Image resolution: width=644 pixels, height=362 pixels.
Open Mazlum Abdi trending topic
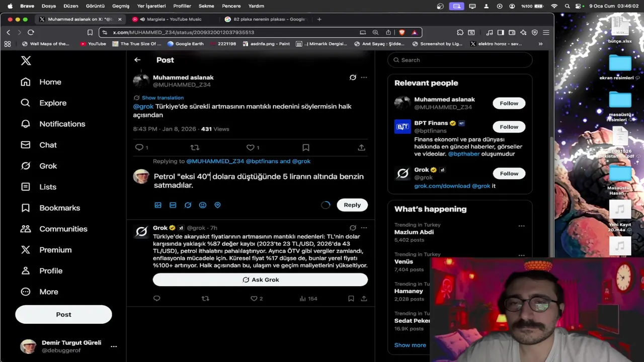(414, 232)
